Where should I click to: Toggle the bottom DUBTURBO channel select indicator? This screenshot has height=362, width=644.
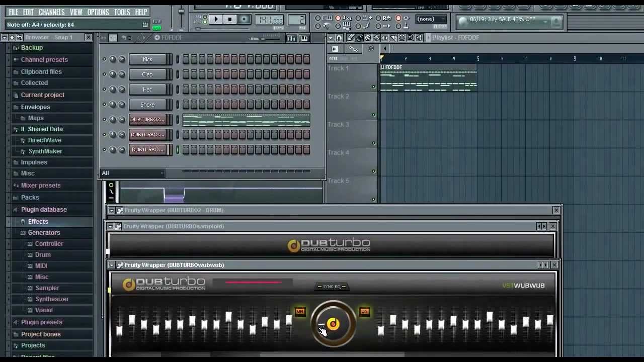coord(177,150)
